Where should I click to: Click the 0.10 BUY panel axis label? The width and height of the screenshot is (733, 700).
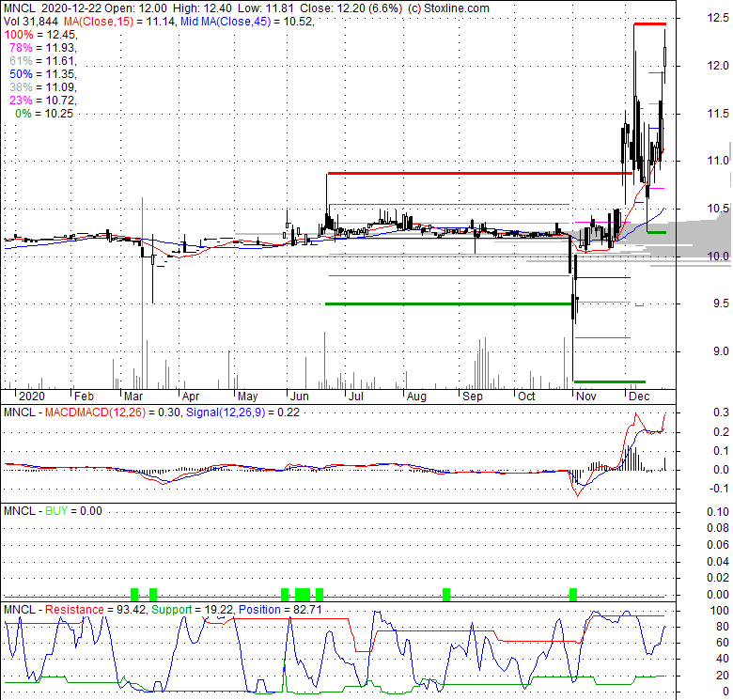click(718, 512)
